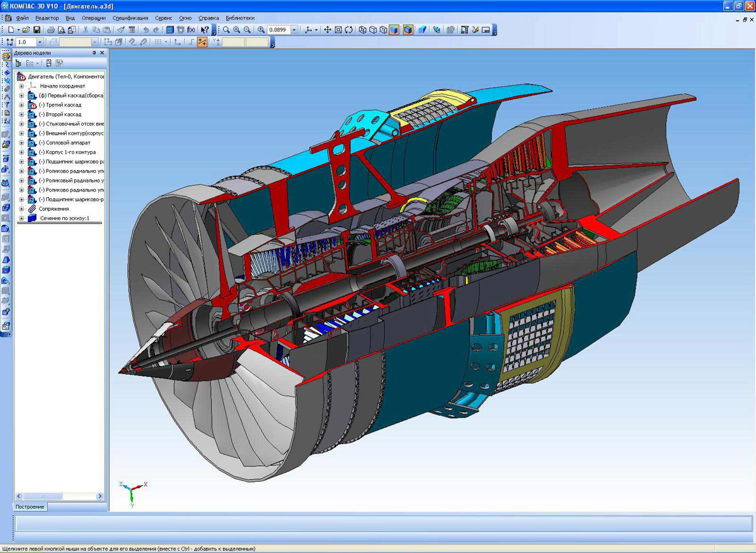Image resolution: width=756 pixels, height=553 pixels.
Task: Select Сечение по эскизу:1 in tree
Action: tap(65, 219)
